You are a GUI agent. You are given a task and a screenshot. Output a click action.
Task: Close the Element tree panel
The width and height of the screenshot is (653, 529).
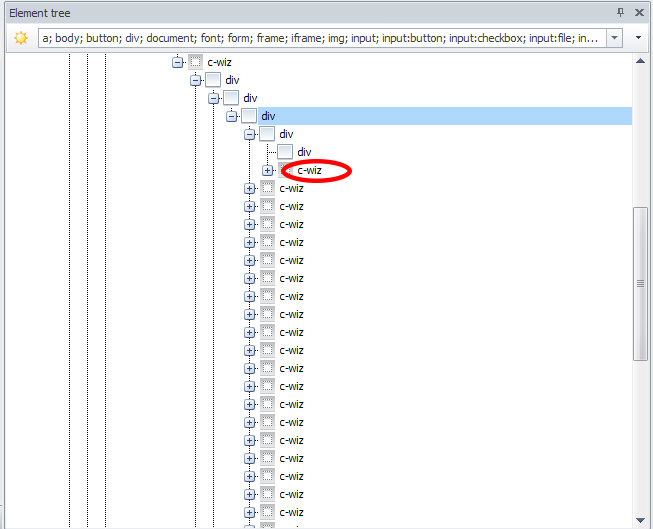click(x=639, y=12)
